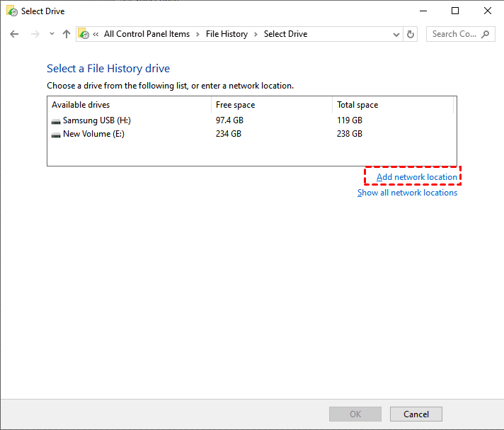Viewport: 504px width, 430px height.
Task: Sort by Total space column header
Action: tap(393, 105)
